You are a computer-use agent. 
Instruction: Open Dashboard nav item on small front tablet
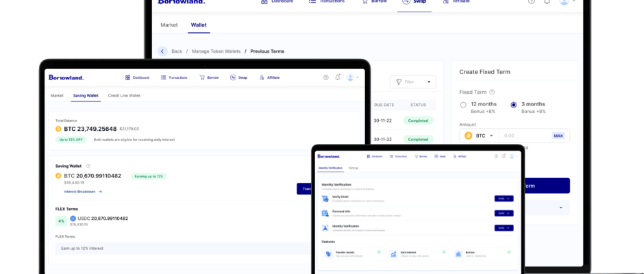[375, 156]
